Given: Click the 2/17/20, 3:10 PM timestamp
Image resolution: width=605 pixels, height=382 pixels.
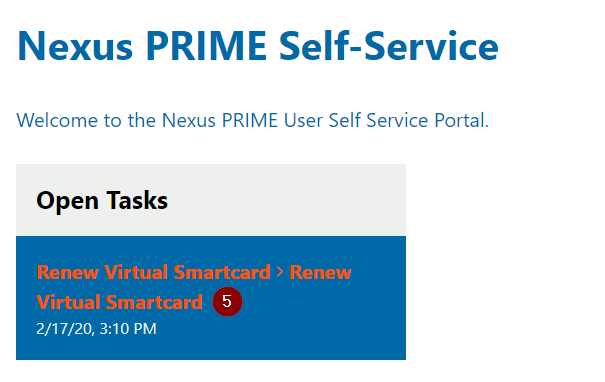Looking at the screenshot, I should pyautogui.click(x=96, y=329).
